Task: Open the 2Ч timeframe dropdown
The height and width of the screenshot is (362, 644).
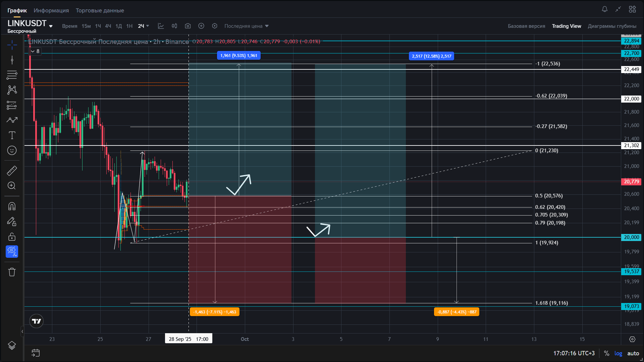Action: (144, 26)
